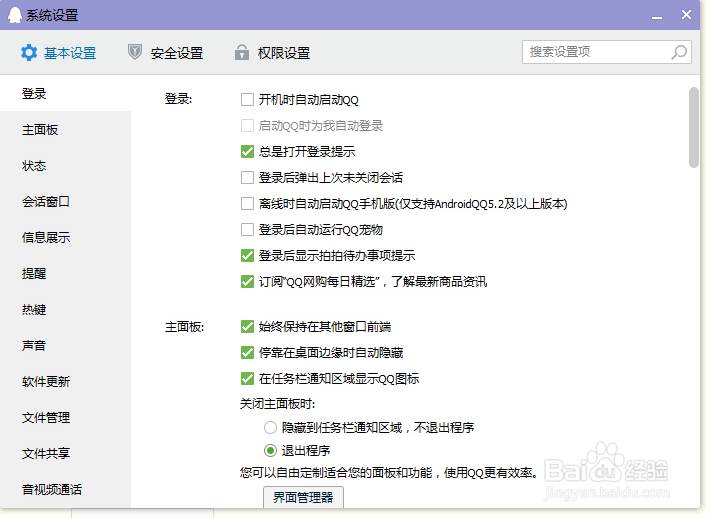This screenshot has width=710, height=518.
Task: Select 信息展示 in sidebar
Action: (x=65, y=238)
